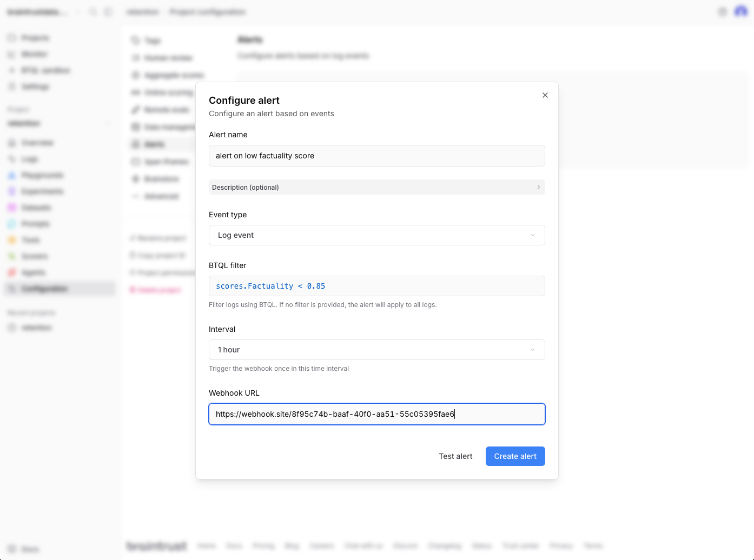This screenshot has width=754, height=560.
Task: Open the Advanced configuration section
Action: [x=161, y=196]
